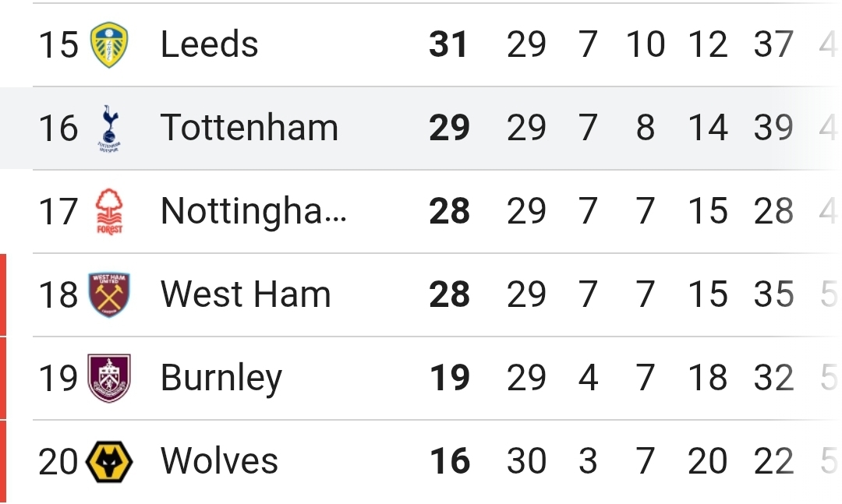This screenshot has width=842, height=504.
Task: Click position number 15 beside Leeds
Action: (58, 44)
